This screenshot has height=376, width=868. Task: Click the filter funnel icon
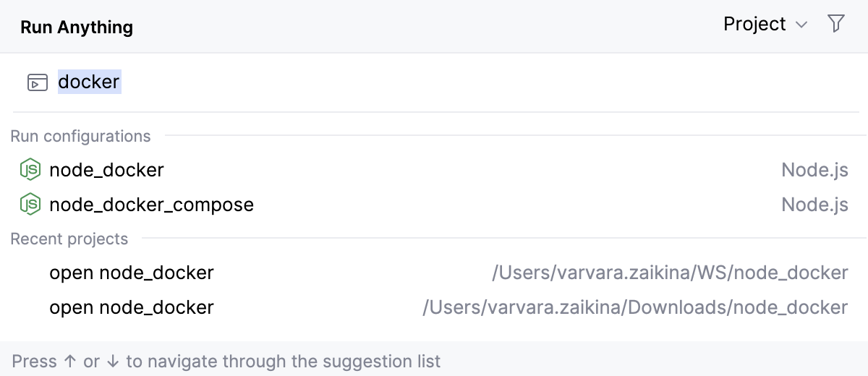coord(835,25)
